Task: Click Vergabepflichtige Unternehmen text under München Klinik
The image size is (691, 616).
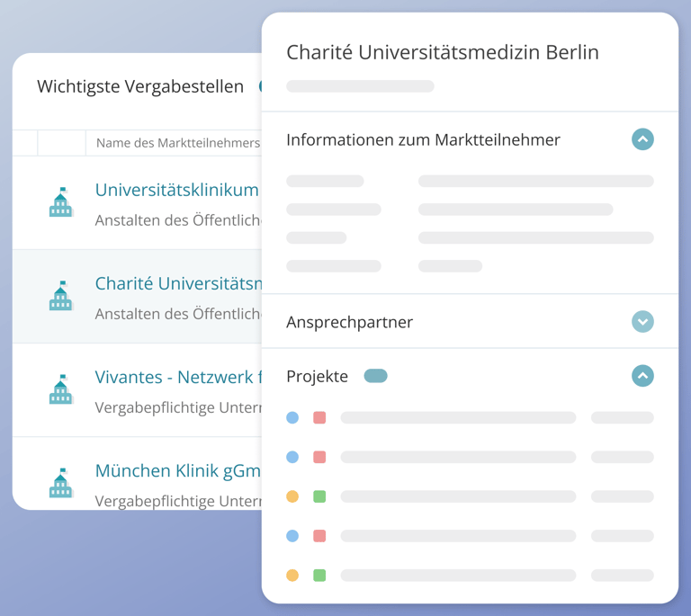Action: [x=178, y=501]
